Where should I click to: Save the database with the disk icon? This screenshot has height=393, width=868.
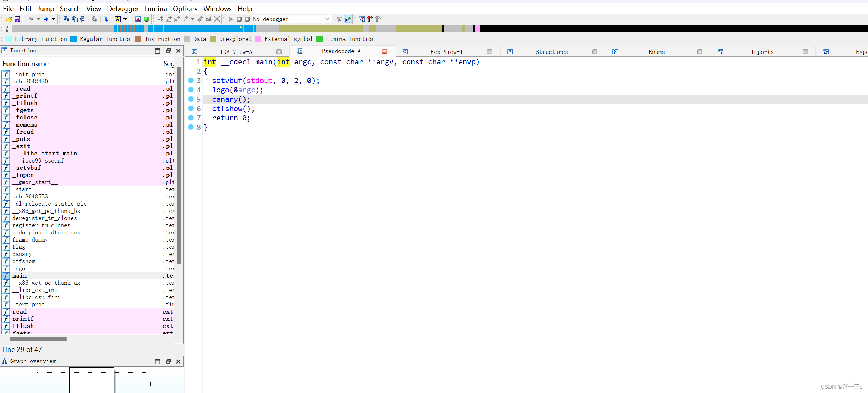[18, 19]
